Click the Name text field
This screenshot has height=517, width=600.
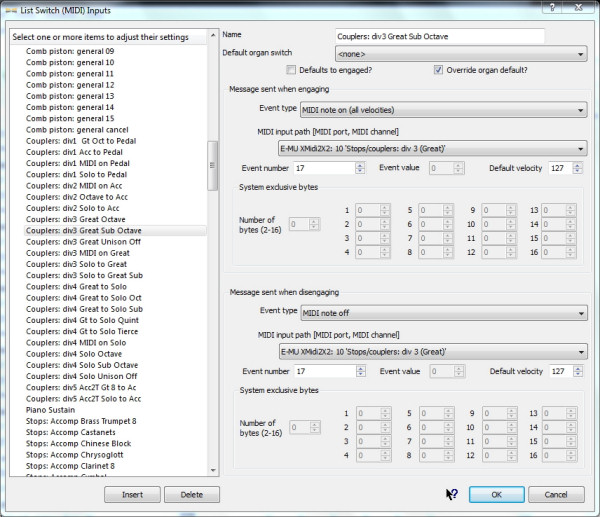pos(440,36)
